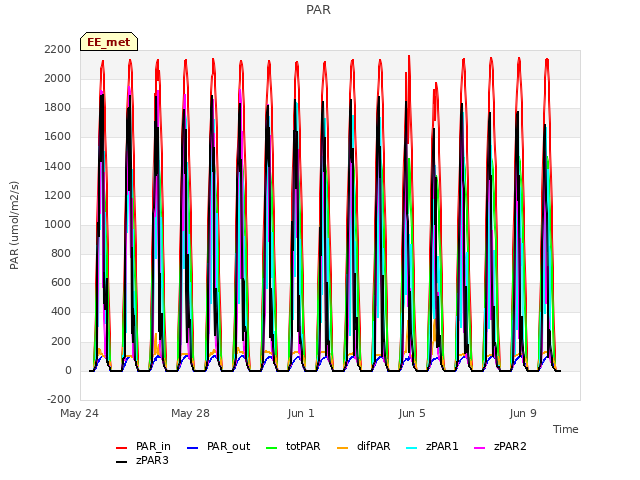Click the Jun 9 x-axis tick label

coord(523,413)
